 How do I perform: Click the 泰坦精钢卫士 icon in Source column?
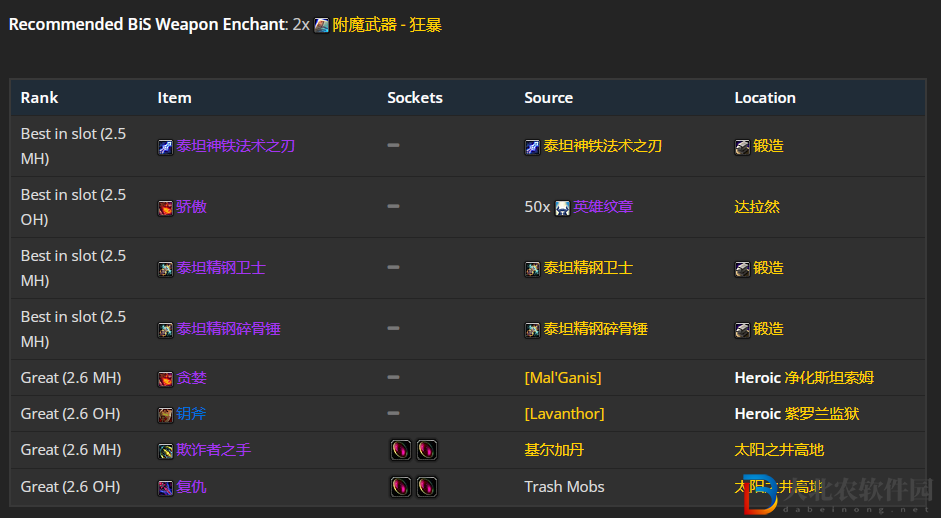[532, 268]
